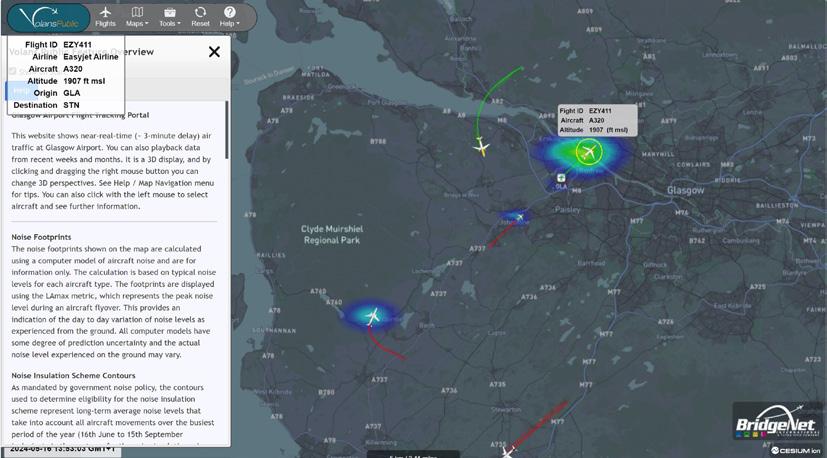The width and height of the screenshot is (827, 458).
Task: Click the Clyde Muirshiel Regional Park label
Action: pyautogui.click(x=332, y=235)
